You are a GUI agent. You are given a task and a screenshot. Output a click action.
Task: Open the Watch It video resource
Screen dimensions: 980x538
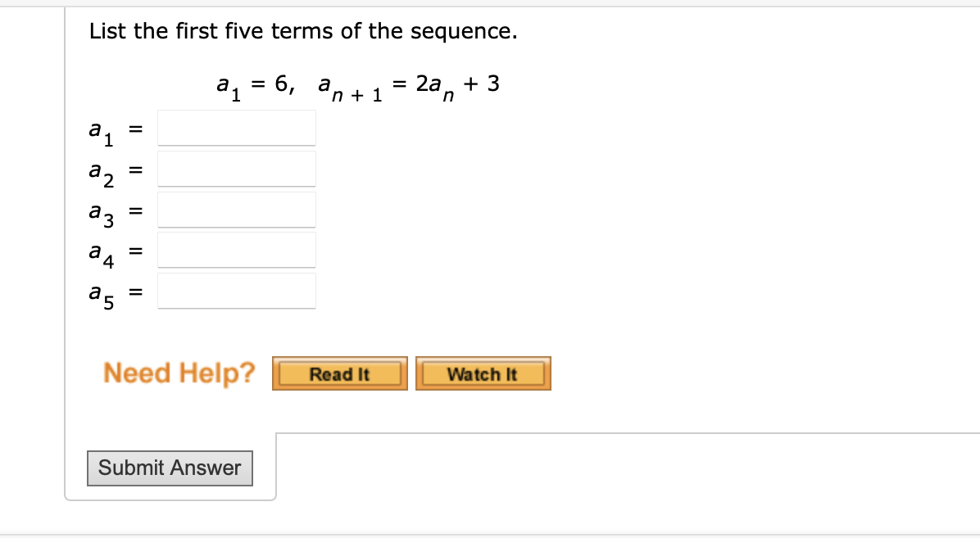[483, 373]
